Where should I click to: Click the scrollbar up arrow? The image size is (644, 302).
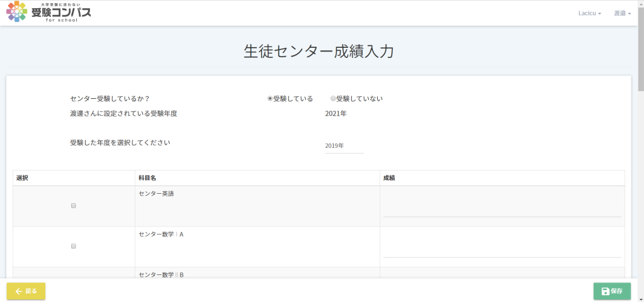(x=640, y=4)
